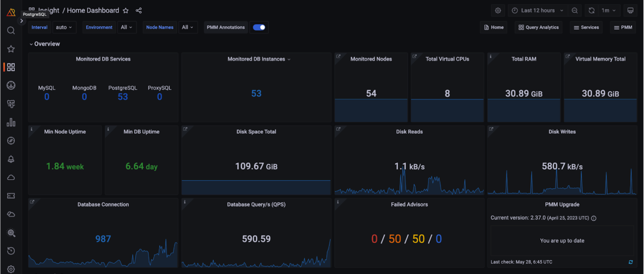Image resolution: width=644 pixels, height=274 pixels.
Task: Click the zoom out time range icon
Action: coord(575,10)
